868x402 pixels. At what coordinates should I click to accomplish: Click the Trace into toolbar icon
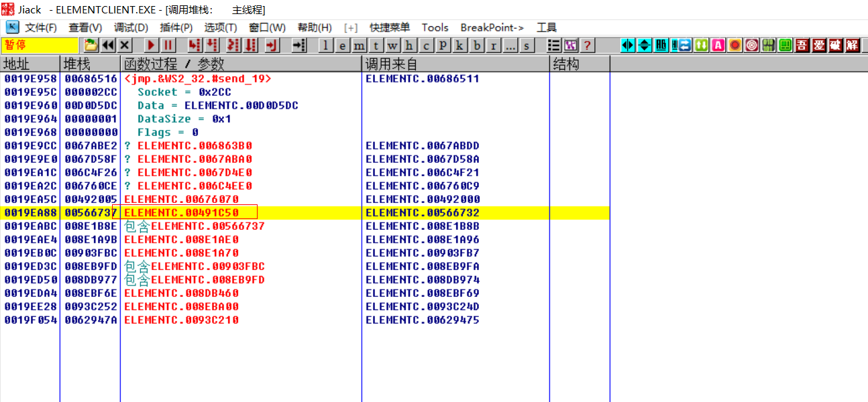coord(233,45)
